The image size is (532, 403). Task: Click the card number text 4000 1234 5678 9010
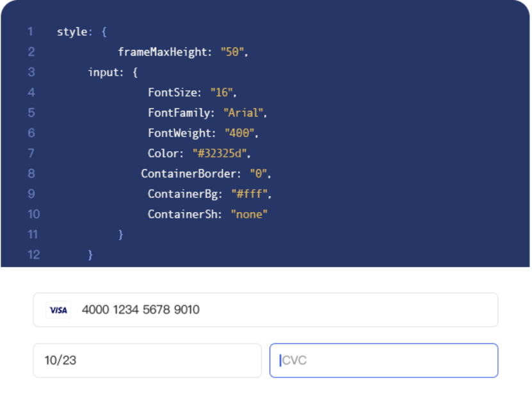(x=140, y=310)
